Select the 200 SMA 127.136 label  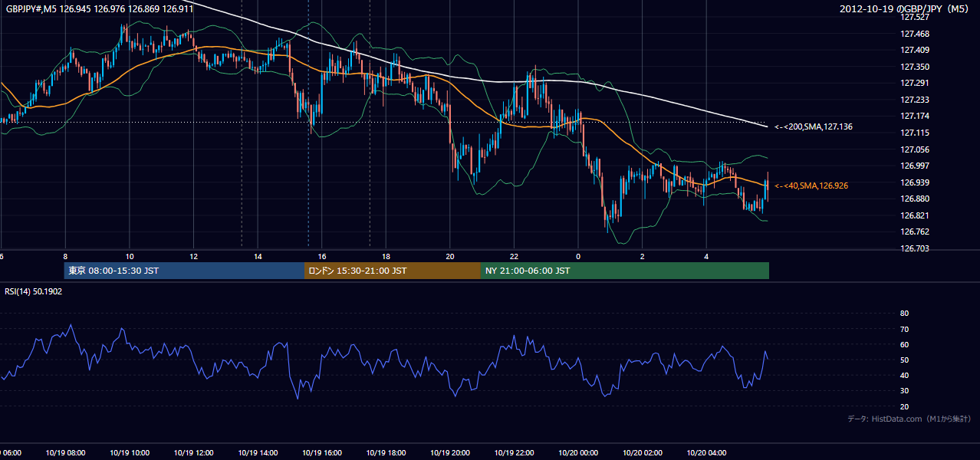[814, 127]
